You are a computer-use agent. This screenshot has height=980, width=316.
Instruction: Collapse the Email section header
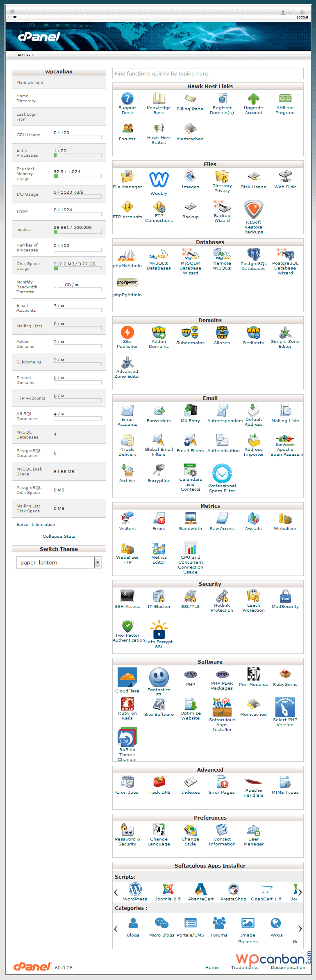[208, 398]
